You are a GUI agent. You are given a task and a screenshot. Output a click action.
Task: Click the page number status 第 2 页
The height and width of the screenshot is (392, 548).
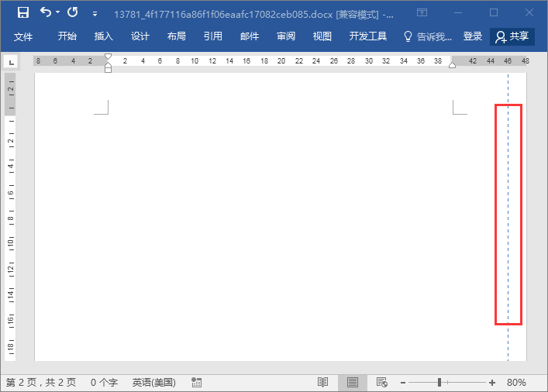(41, 383)
